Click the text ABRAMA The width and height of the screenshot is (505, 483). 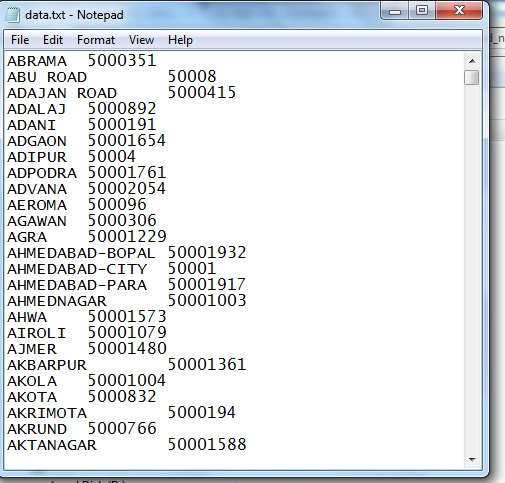37,61
